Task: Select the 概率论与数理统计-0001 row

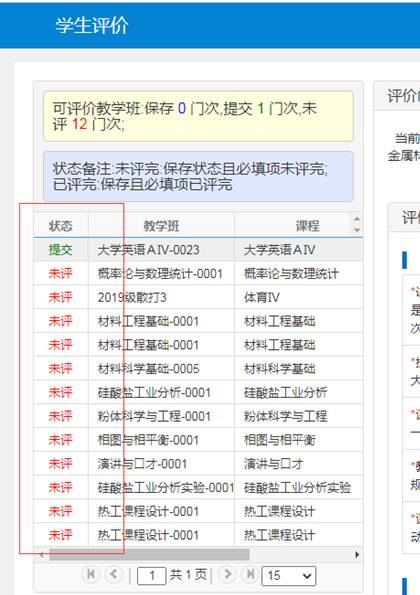Action: coord(198,273)
